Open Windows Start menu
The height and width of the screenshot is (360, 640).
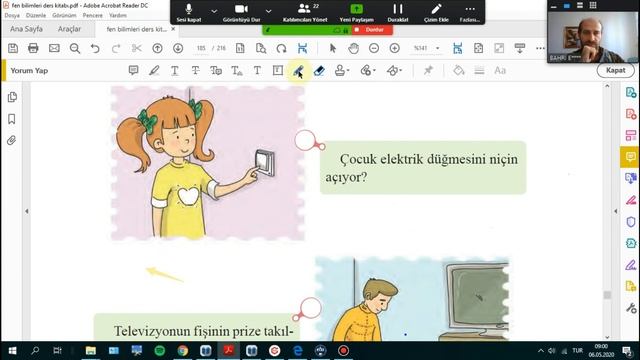(x=12, y=351)
